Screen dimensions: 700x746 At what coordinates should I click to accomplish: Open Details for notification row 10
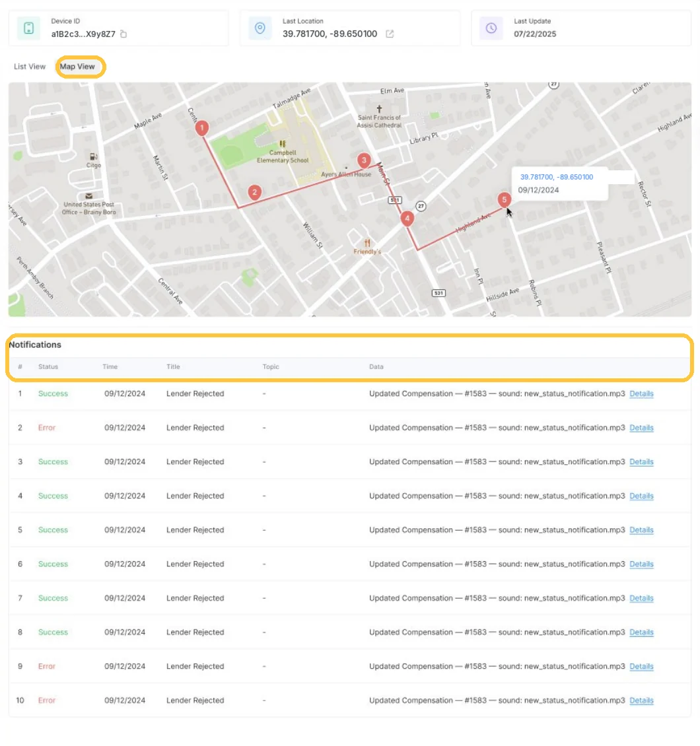(x=641, y=700)
